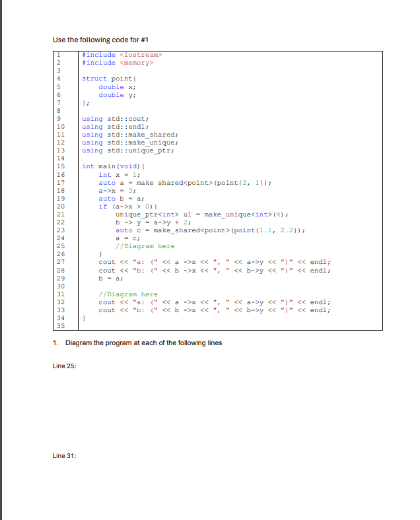The height and width of the screenshot is (520, 420).
Task: Click the "if (a->x > 0){" line
Action: tap(128, 207)
